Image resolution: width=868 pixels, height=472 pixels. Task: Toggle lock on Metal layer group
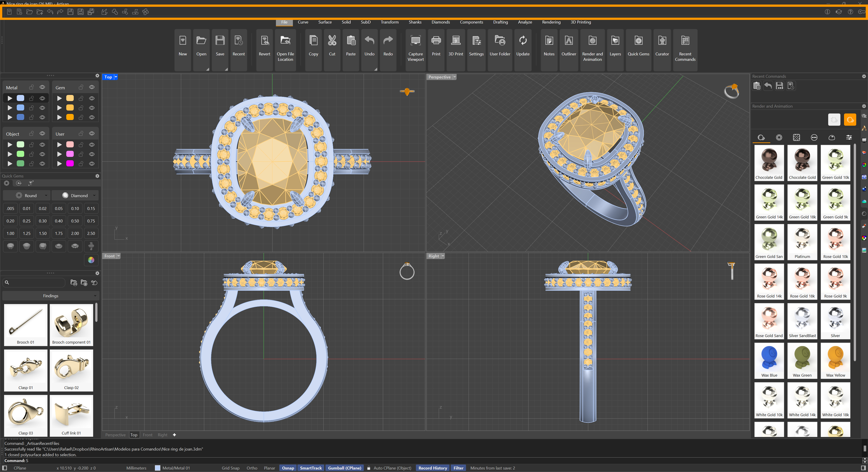31,87
